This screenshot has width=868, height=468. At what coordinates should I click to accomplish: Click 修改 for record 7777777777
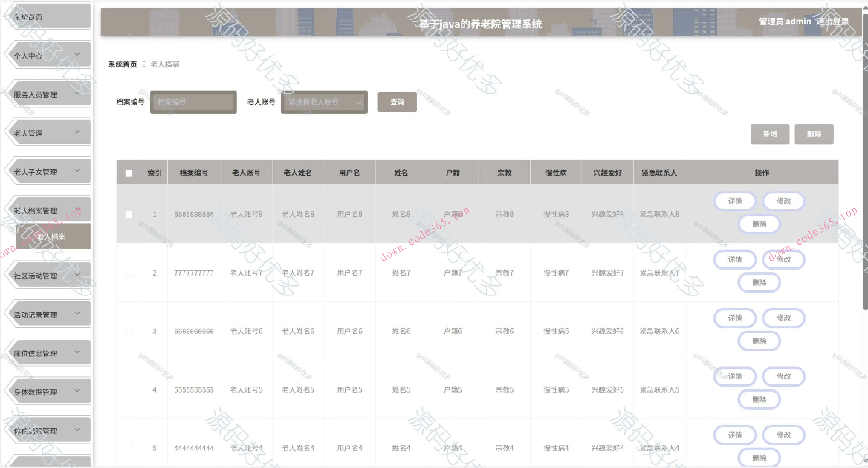[x=783, y=259]
